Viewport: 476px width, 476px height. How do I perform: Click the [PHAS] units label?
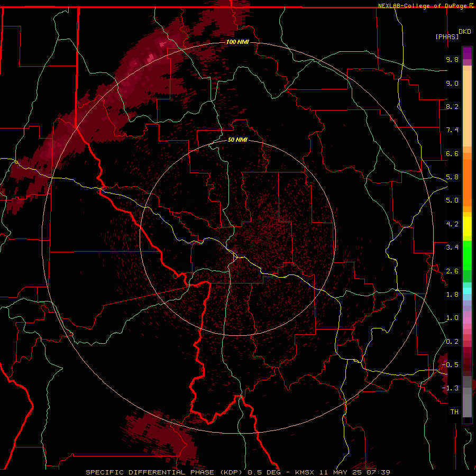point(447,36)
